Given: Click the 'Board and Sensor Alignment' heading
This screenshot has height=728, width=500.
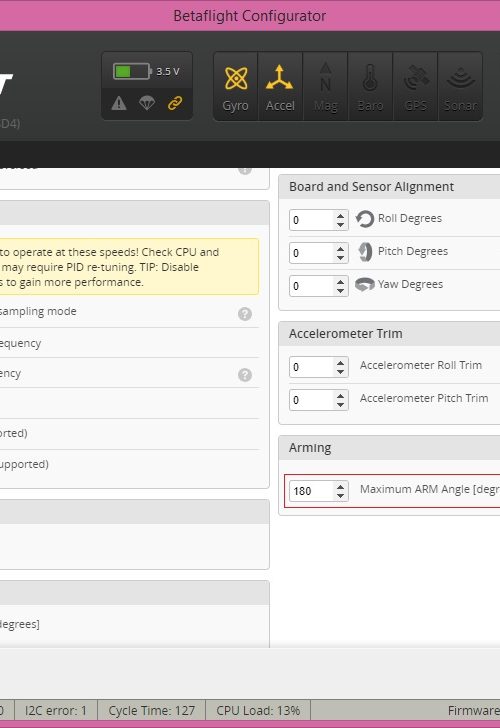Looking at the screenshot, I should pos(371,187).
